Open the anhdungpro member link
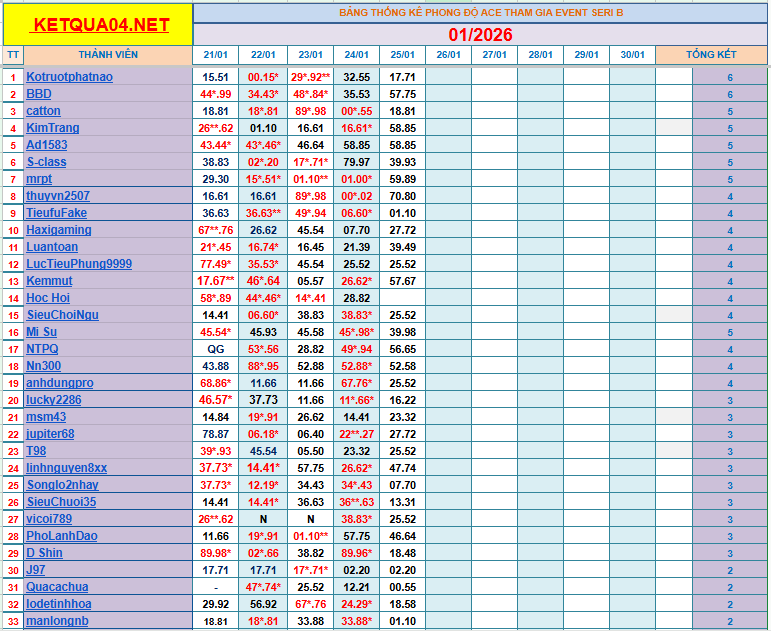771x631 pixels. tap(60, 383)
